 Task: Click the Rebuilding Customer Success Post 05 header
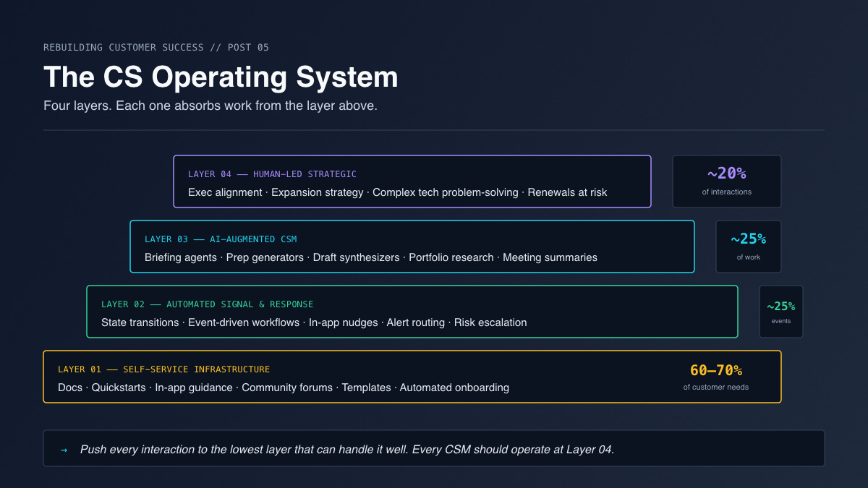click(156, 48)
